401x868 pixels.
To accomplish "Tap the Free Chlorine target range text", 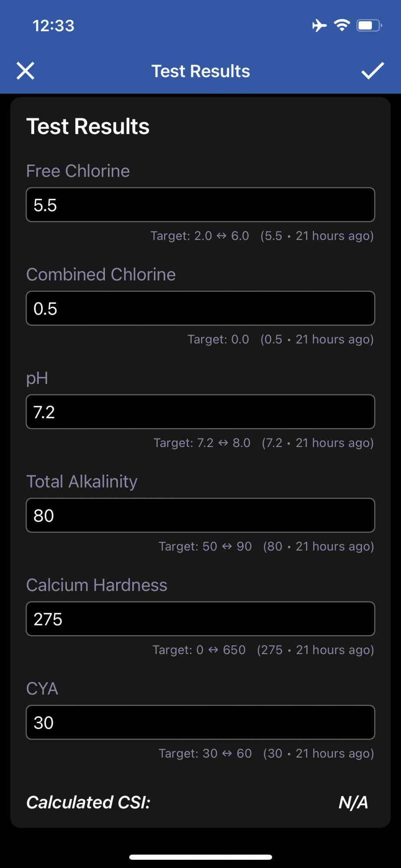I will (200, 236).
